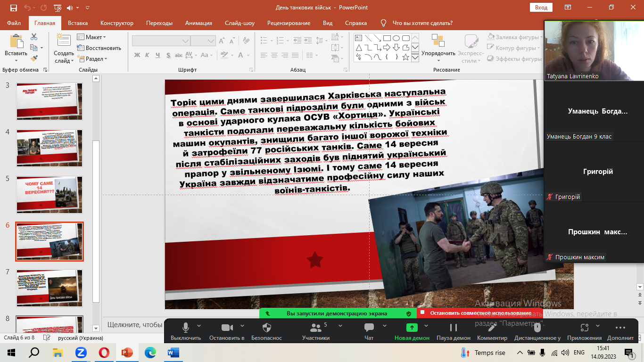The height and width of the screenshot is (362, 644).
Task: Select slide 3 thumbnail in panel
Action: 50,101
